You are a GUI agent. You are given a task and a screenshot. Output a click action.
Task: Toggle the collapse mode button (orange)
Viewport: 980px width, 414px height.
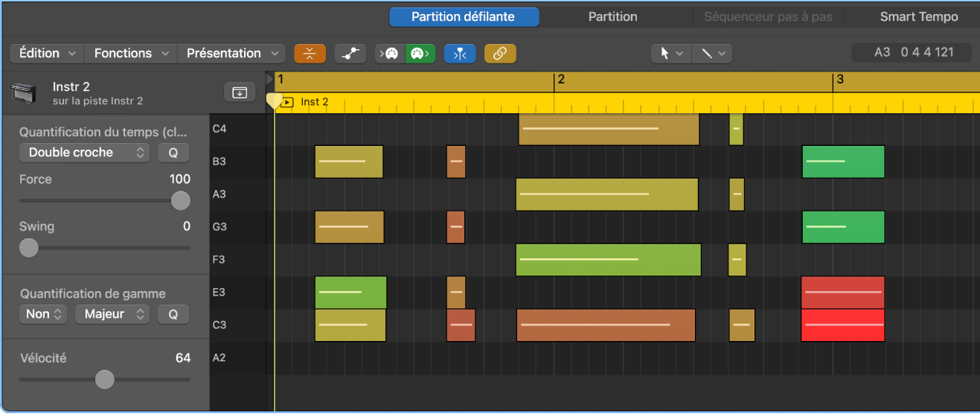point(310,54)
